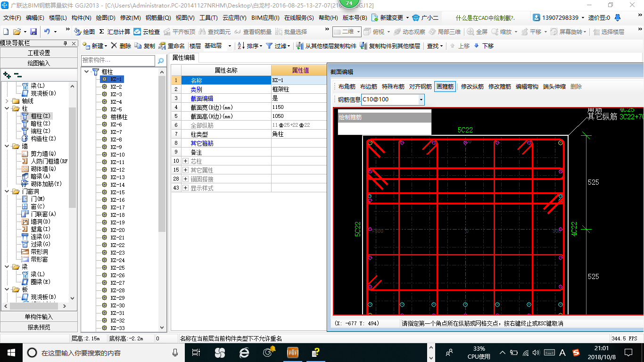Viewport: 644px width, 362px height.
Task: Expand the 轴线 folder in navigation tree
Action: point(6,101)
